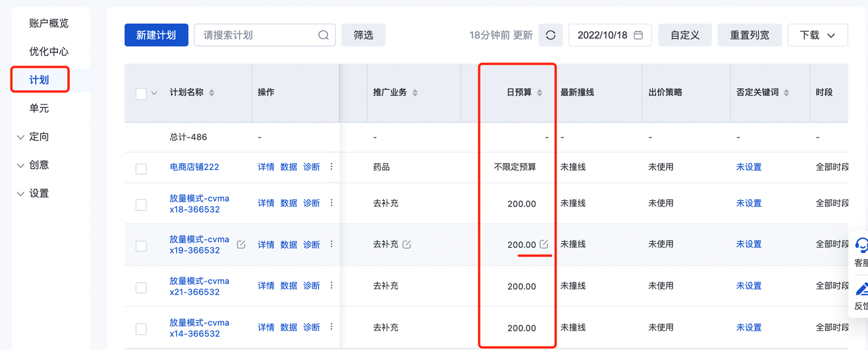Click the 重置列宽 button
The width and height of the screenshot is (868, 350).
(x=750, y=35)
